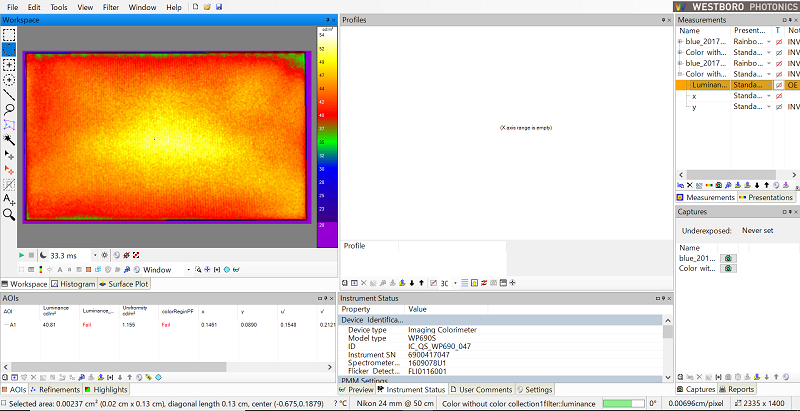Click capture icon next to blue_201 capture
Screen dimensions: 800x411
[x=728, y=259]
